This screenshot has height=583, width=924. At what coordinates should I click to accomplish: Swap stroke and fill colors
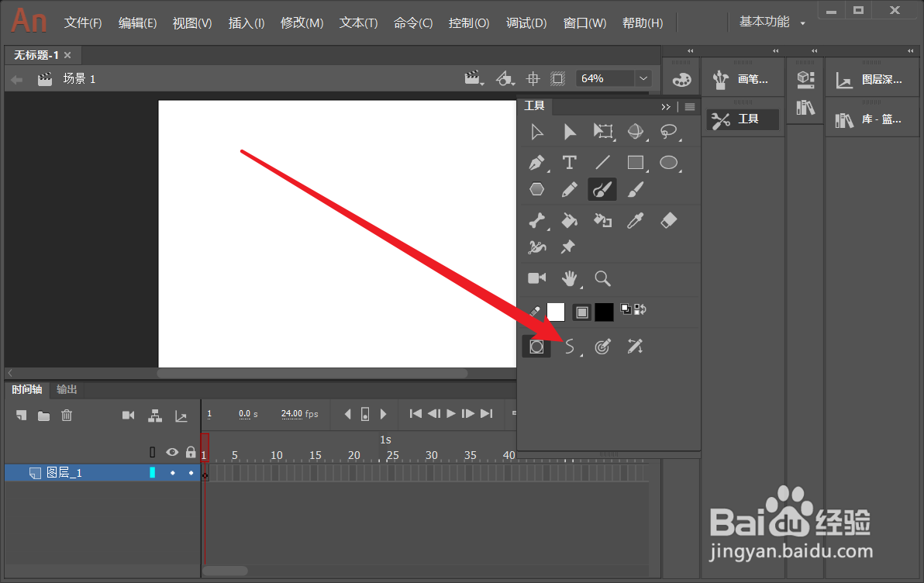point(640,309)
